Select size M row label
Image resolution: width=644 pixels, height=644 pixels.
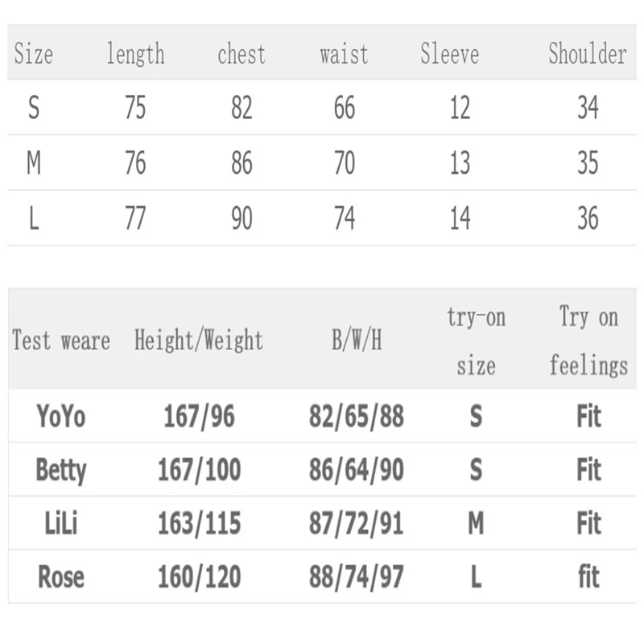(x=34, y=163)
